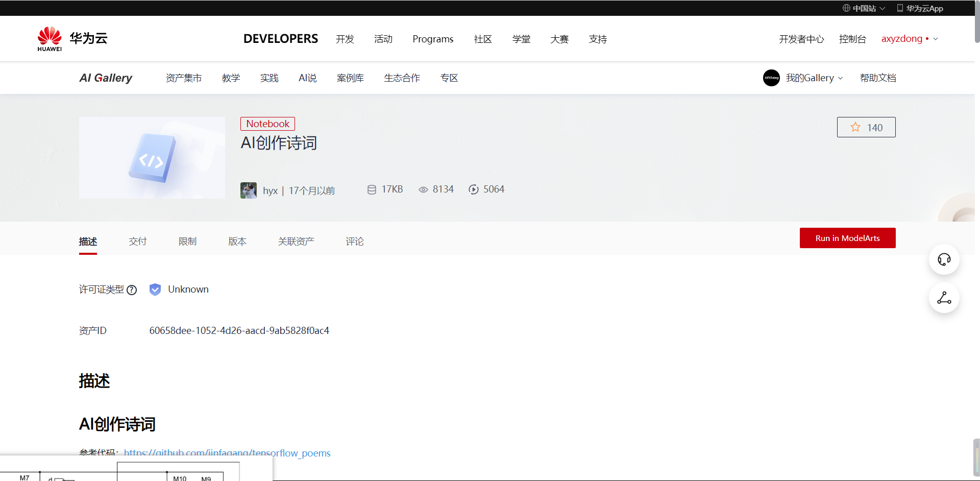Click the Notebook tag label
This screenshot has height=481, width=980.
click(x=268, y=124)
